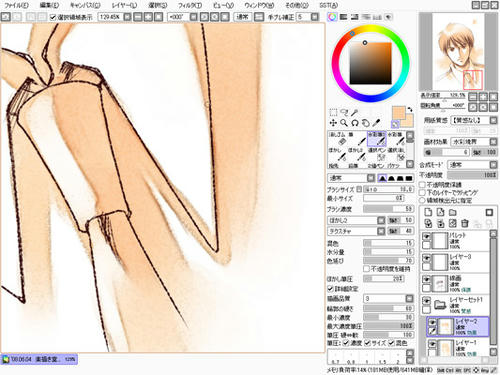Screen dimensions: 500x375
Task: Create a new linework layer
Action: pyautogui.click(x=441, y=212)
